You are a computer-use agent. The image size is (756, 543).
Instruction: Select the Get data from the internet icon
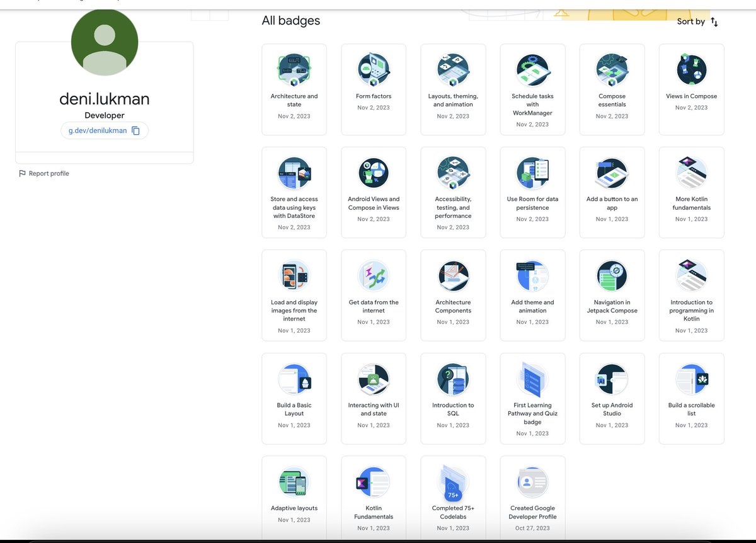pos(374,276)
